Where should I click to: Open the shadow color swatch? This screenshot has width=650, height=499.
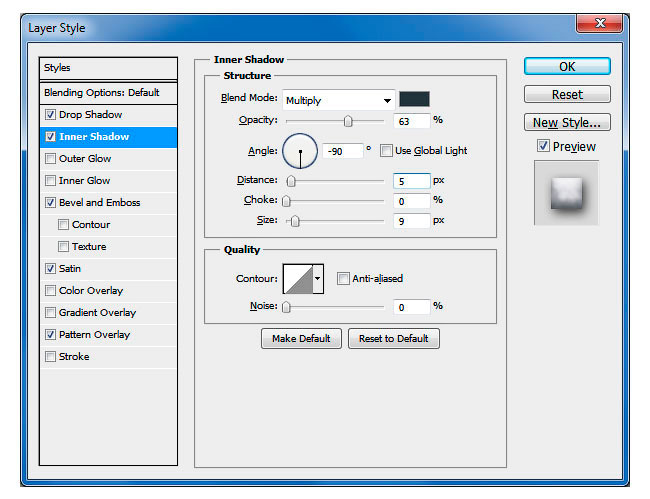point(414,99)
